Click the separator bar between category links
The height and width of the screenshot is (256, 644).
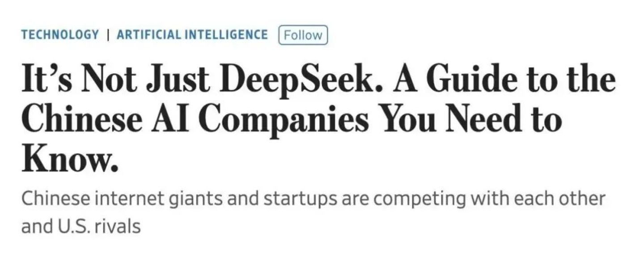108,34
